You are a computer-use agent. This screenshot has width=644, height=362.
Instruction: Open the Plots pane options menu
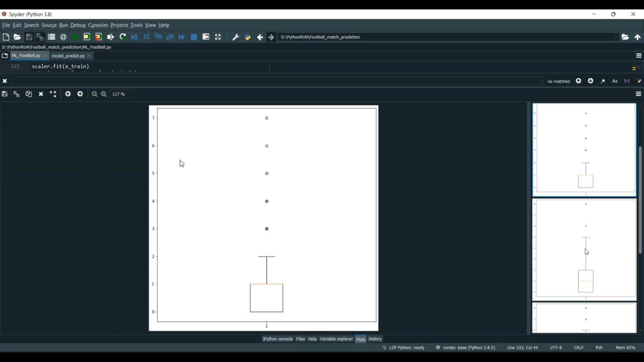coord(638,94)
